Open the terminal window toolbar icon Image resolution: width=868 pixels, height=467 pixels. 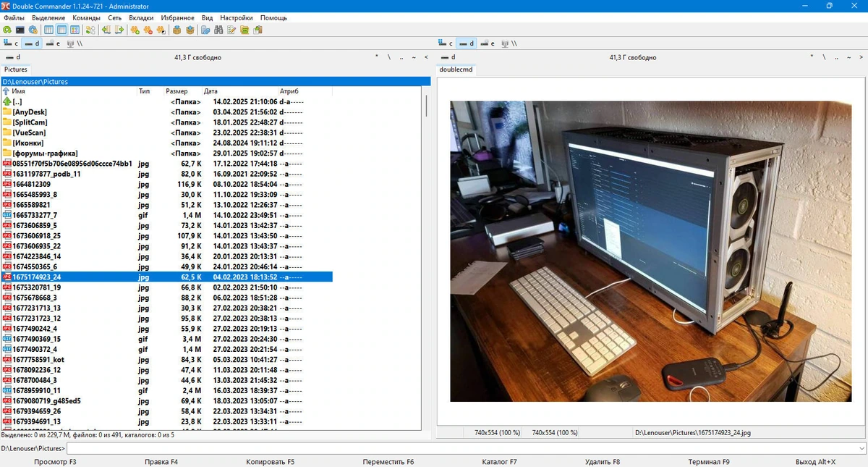point(20,30)
